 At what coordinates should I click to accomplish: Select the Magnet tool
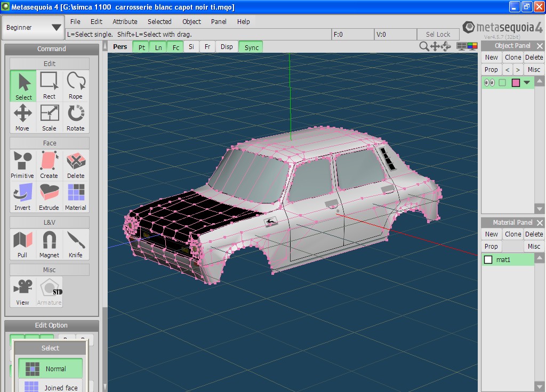49,244
